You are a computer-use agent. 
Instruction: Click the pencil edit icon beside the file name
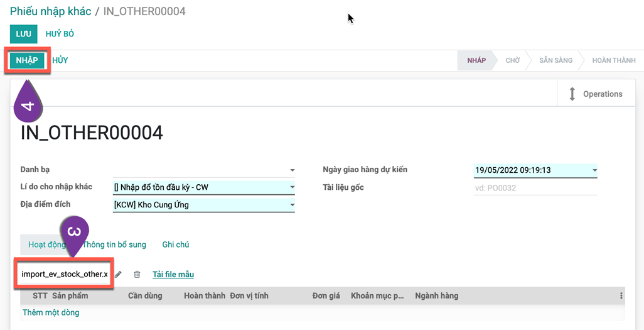click(x=118, y=275)
